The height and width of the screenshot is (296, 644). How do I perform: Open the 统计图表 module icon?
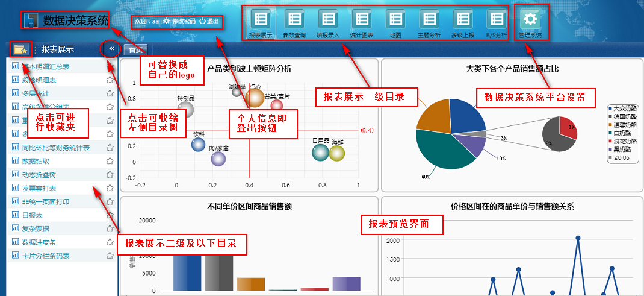click(362, 19)
